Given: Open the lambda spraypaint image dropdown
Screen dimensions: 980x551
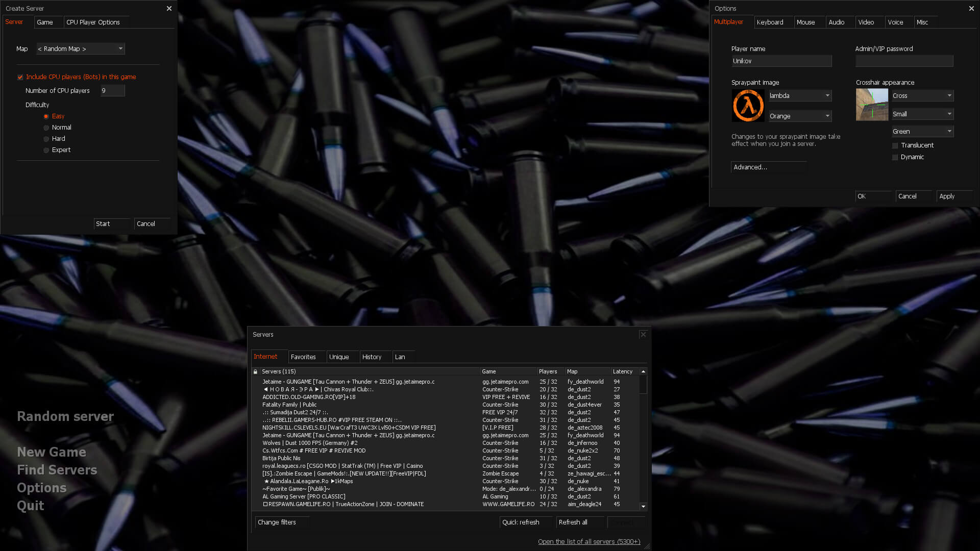Looking at the screenshot, I should pyautogui.click(x=800, y=95).
